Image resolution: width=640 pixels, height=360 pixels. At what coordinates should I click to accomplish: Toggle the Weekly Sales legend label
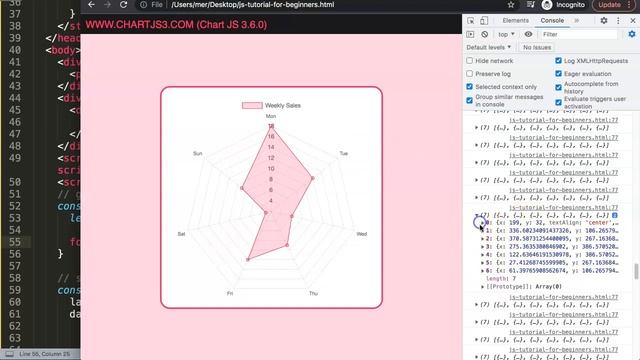(x=282, y=105)
